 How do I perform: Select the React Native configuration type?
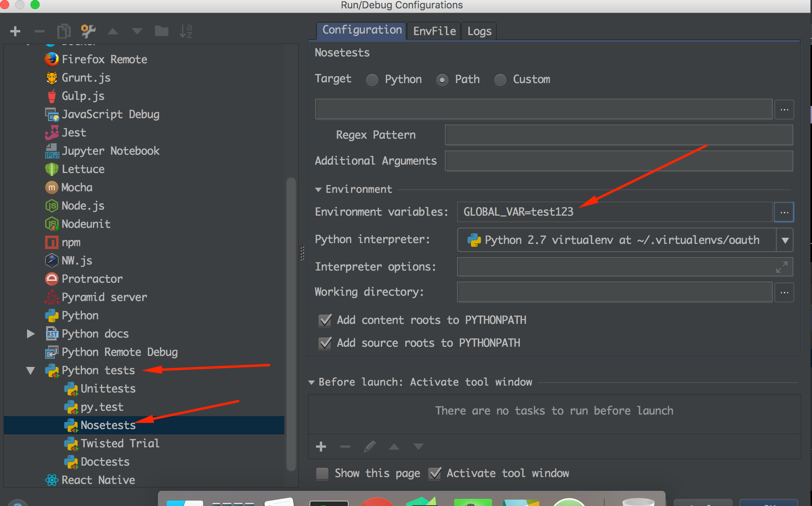pos(98,480)
